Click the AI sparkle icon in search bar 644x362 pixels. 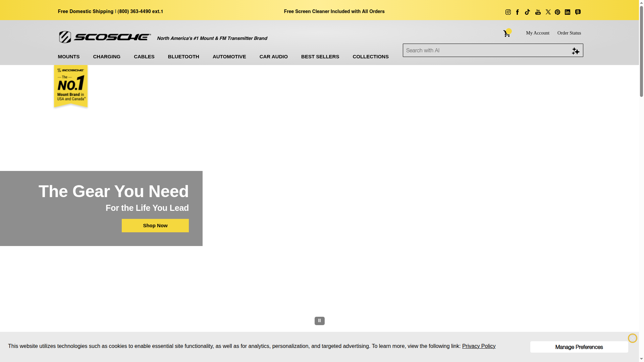click(x=576, y=51)
